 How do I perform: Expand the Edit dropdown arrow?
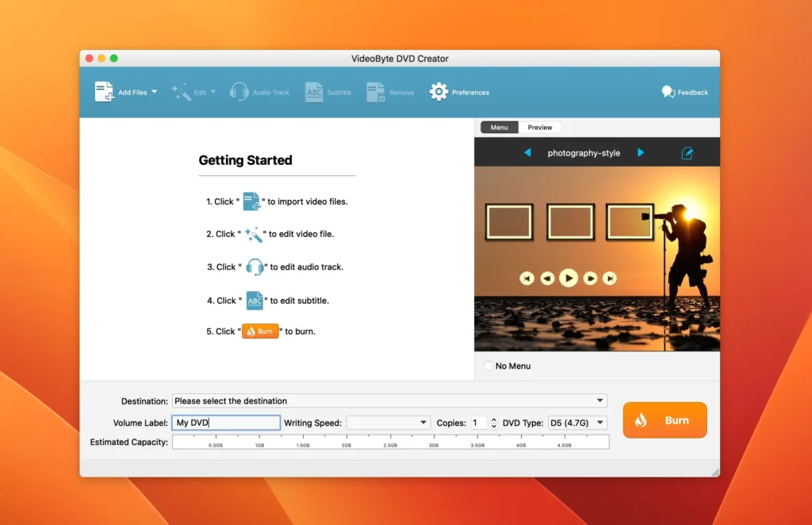tap(213, 92)
